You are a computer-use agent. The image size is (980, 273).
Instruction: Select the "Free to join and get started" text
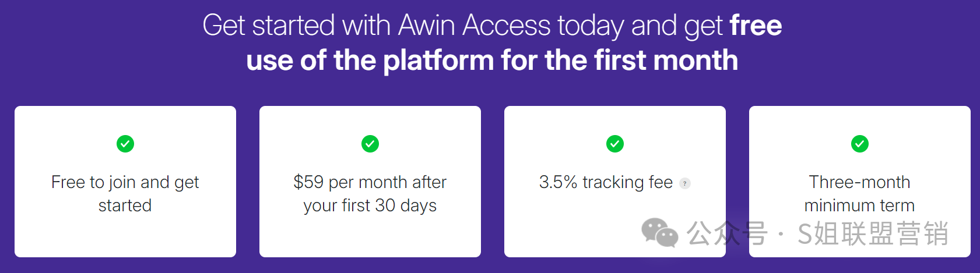click(x=125, y=194)
